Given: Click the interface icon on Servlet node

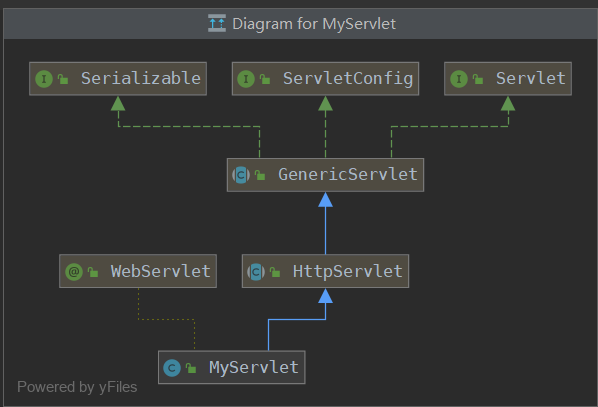Looking at the screenshot, I should click(x=459, y=79).
